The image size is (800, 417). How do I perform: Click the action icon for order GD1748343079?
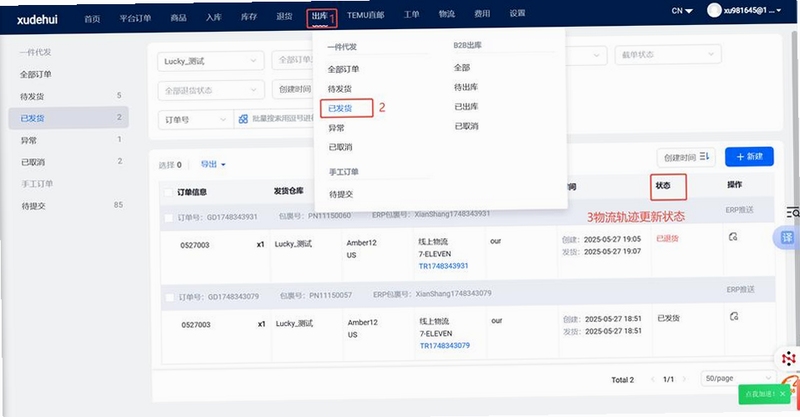[734, 316]
